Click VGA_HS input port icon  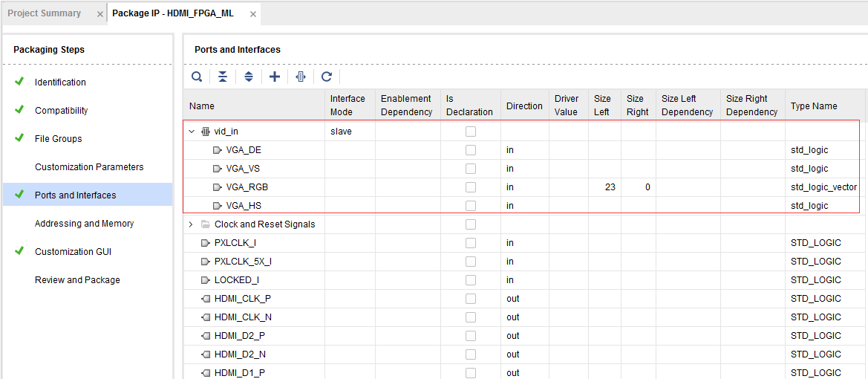218,206
